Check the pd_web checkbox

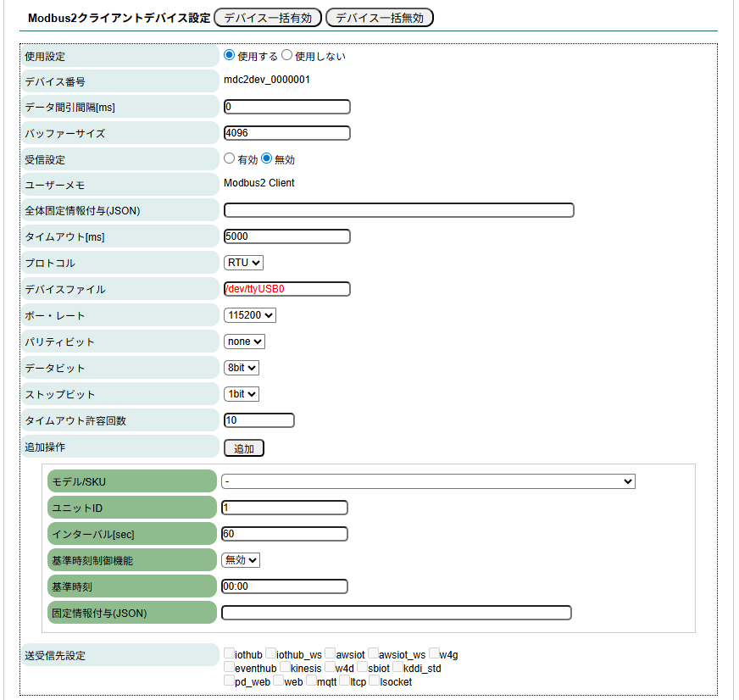(229, 681)
